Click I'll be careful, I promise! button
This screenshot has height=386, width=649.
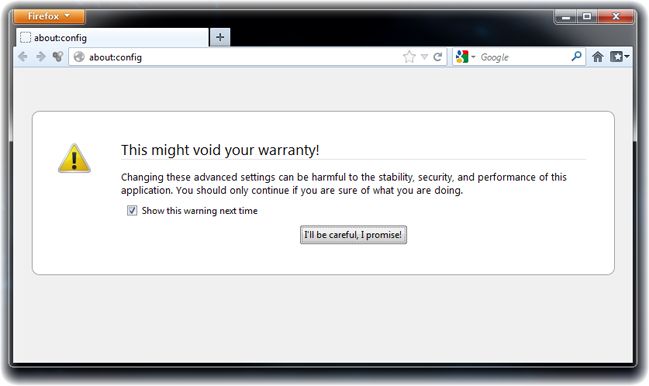tap(353, 235)
